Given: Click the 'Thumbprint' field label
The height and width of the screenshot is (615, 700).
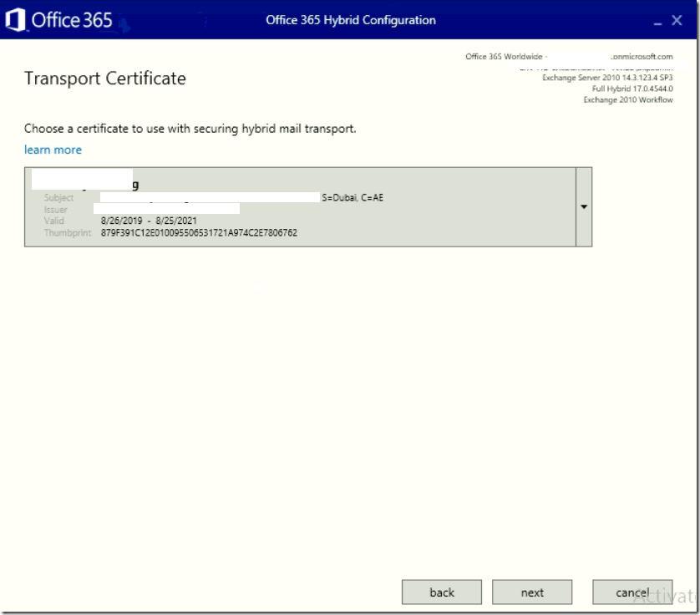Looking at the screenshot, I should 68,232.
